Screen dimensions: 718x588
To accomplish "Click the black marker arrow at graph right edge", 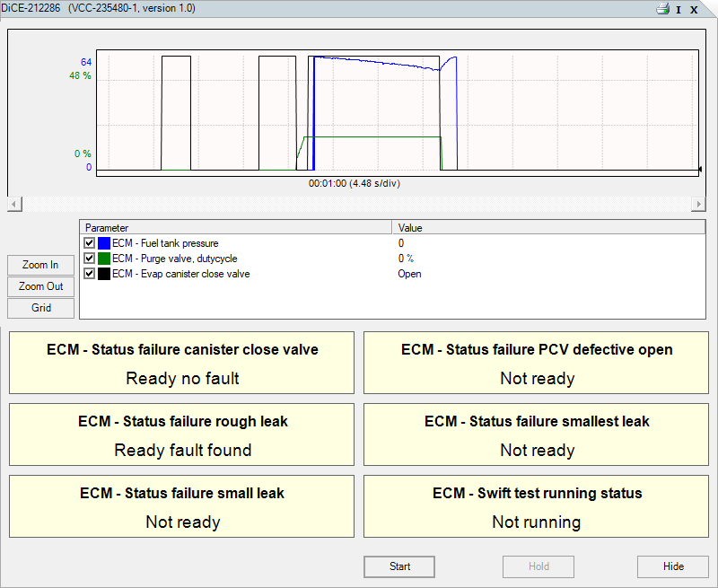I will tap(699, 170).
